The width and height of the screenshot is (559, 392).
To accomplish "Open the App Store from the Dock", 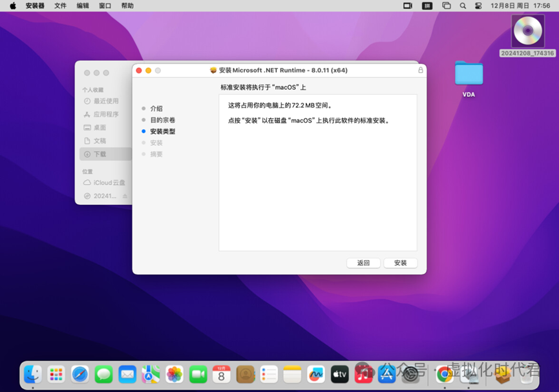I will (x=387, y=375).
